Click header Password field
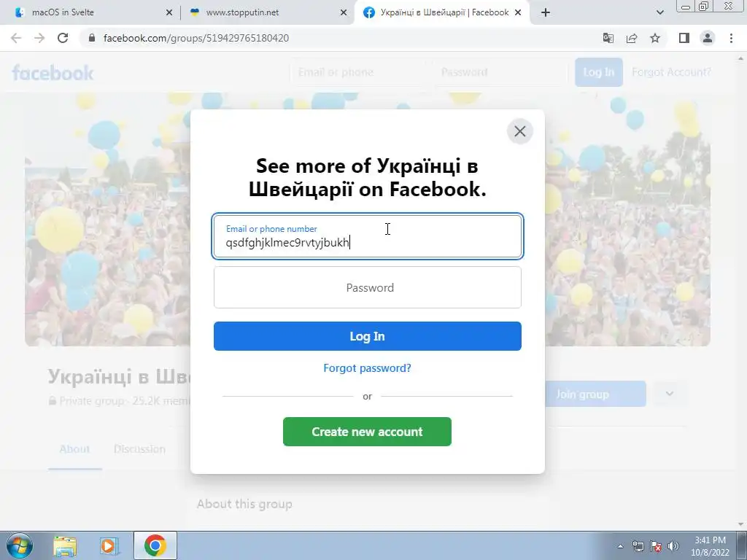The image size is (747, 560). 499,72
